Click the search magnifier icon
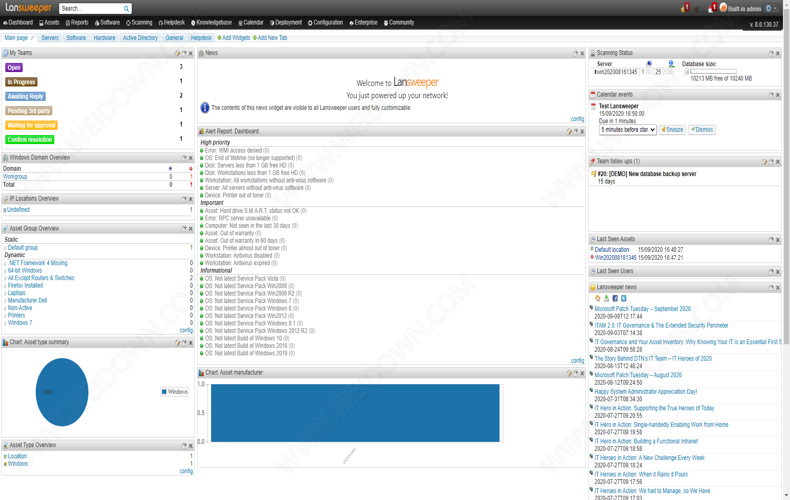This screenshot has width=790, height=500. (x=126, y=9)
